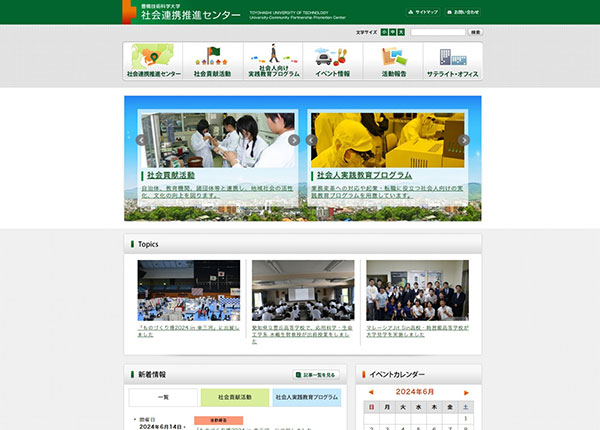
Task: Click the Topics section heading
Action: coord(148,244)
